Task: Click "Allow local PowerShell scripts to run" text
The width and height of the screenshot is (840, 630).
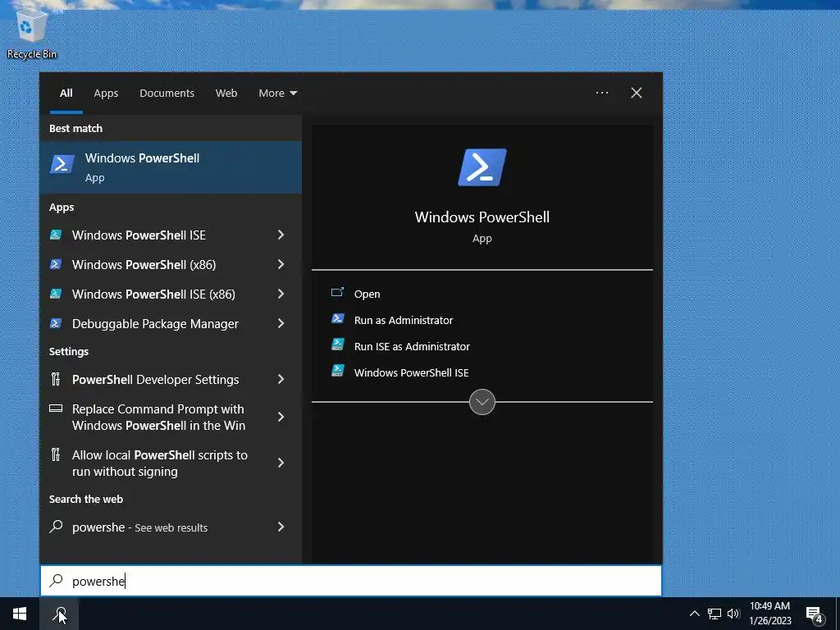Action: tap(160, 463)
